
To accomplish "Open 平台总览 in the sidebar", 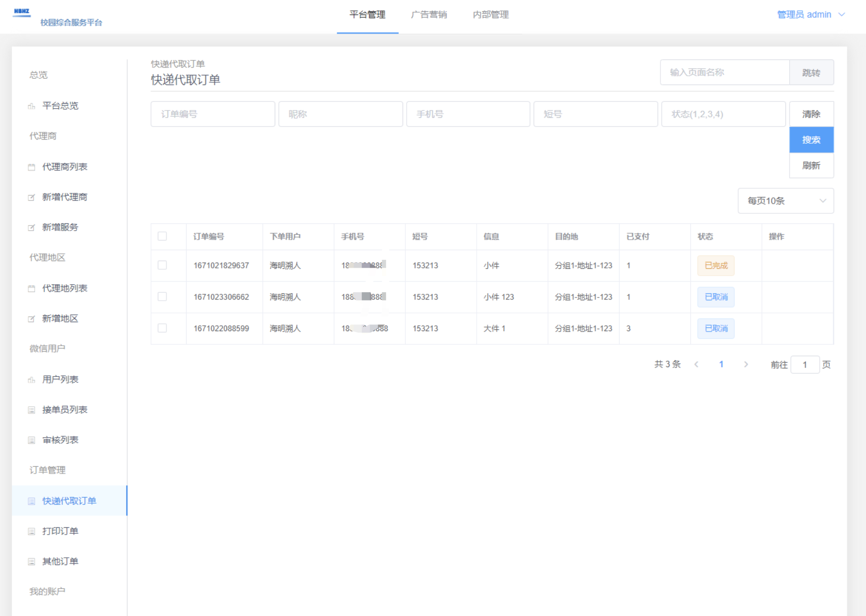I will [70, 106].
